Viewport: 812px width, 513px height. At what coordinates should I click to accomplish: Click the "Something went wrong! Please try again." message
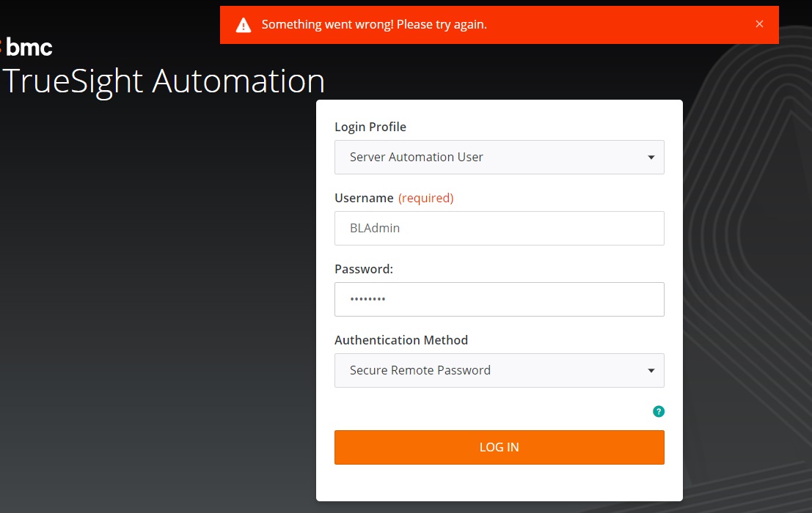click(x=374, y=25)
